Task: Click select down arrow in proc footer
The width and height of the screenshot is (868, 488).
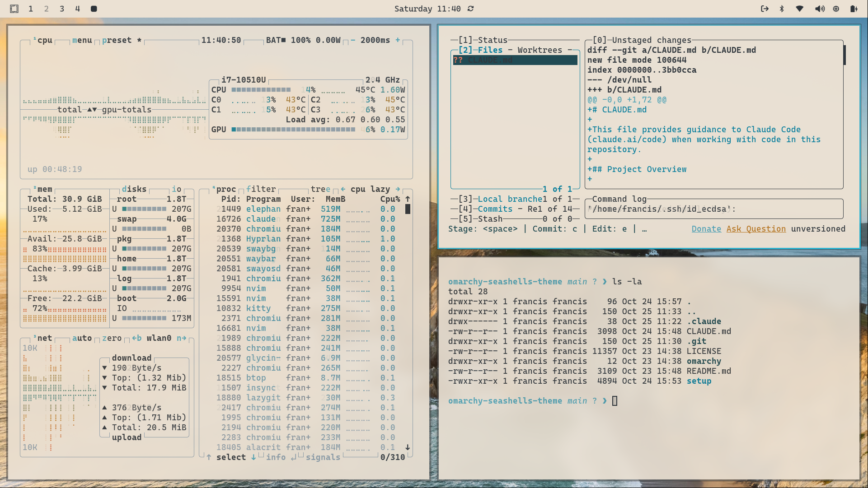Action: [x=253, y=457]
